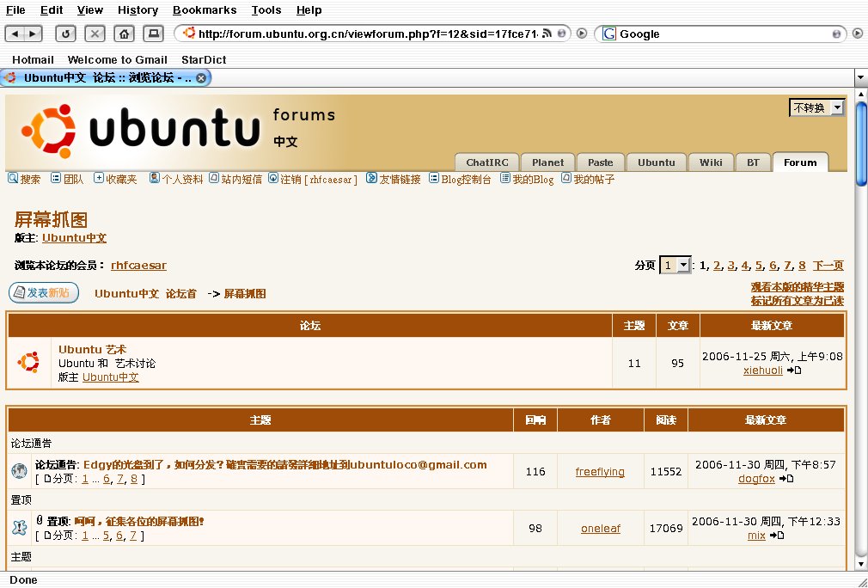Click the forum icon beside Ubuntu 艺术
868x588 pixels.
coord(28,362)
